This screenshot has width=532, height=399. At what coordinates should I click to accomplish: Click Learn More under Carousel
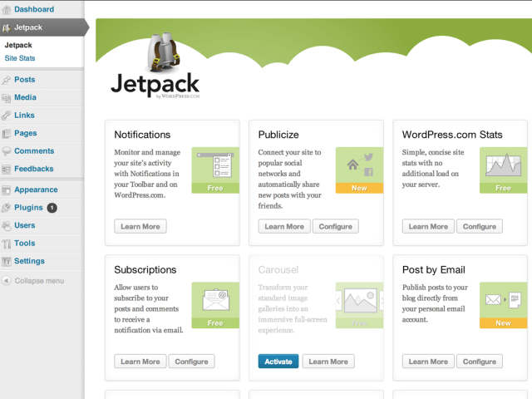[x=328, y=362]
